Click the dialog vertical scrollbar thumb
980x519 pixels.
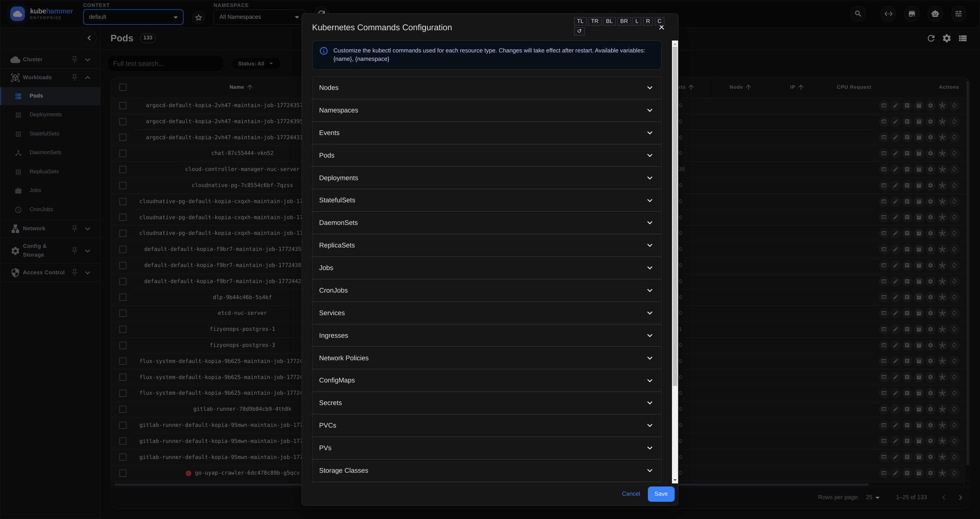point(675,216)
